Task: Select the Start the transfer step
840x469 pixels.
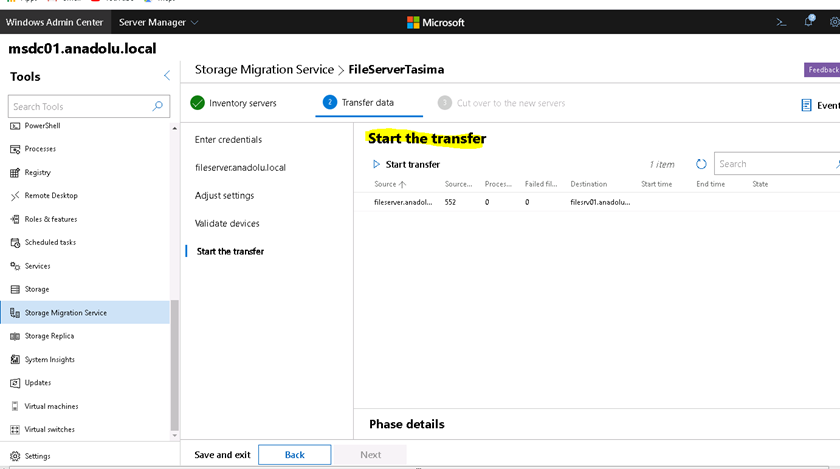Action: point(230,251)
